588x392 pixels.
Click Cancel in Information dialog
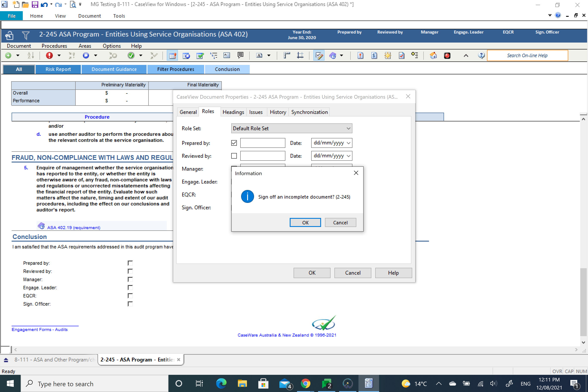340,222
